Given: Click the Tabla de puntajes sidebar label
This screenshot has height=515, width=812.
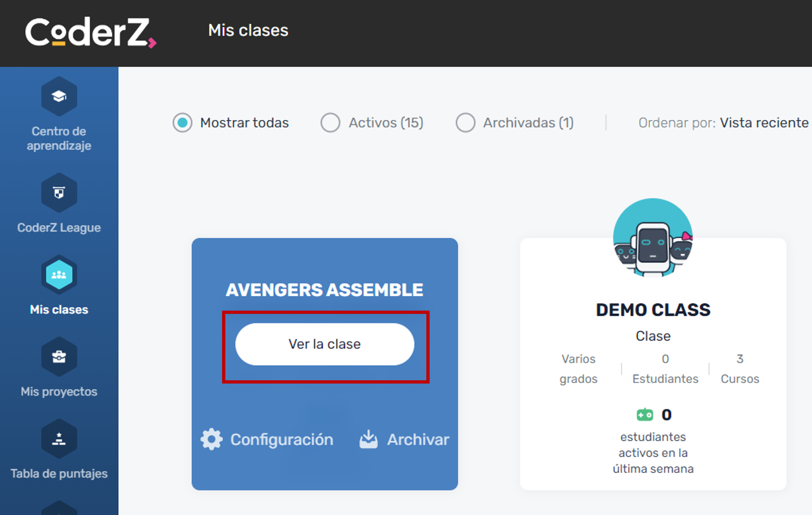Looking at the screenshot, I should [x=59, y=474].
